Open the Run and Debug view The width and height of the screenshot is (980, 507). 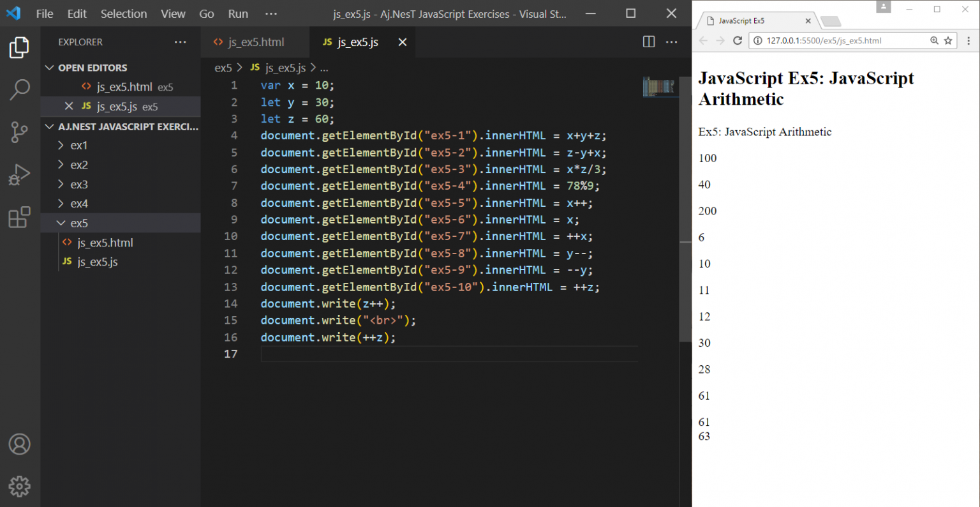19,174
